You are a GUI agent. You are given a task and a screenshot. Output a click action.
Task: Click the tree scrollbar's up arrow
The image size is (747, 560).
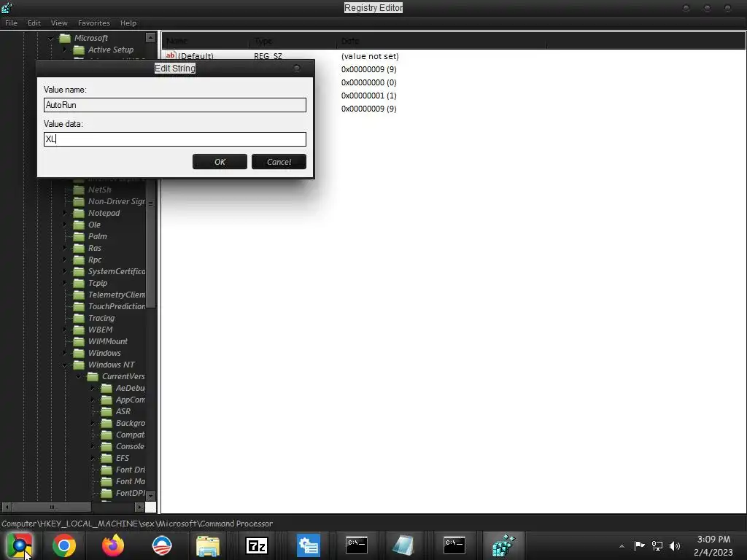tap(150, 38)
